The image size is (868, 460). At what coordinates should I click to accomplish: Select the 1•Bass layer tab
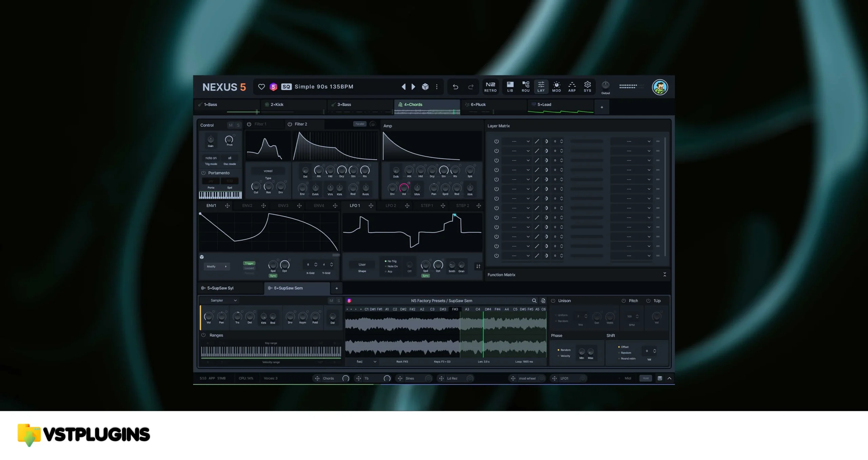pos(227,107)
